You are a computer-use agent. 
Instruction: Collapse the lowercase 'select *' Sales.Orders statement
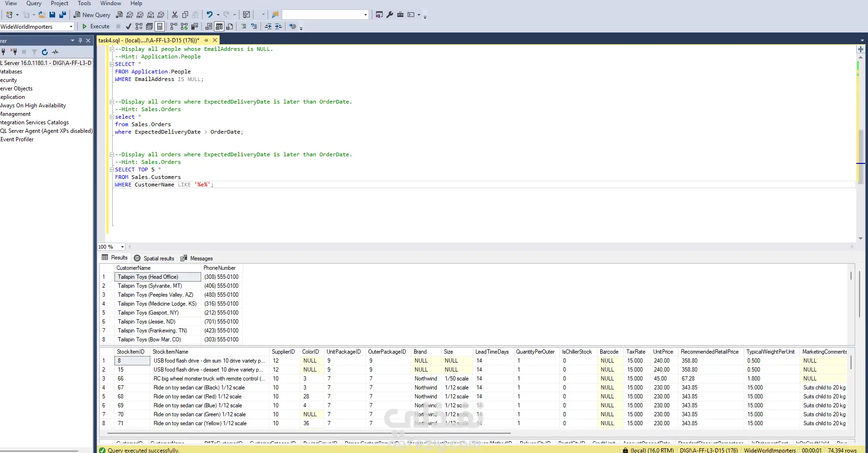112,117
